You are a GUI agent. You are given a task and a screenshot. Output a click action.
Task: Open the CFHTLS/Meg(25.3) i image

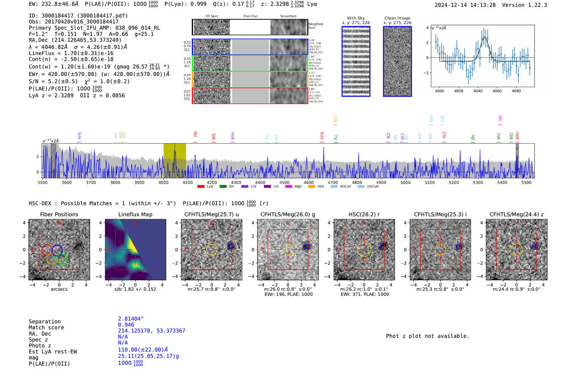coord(440,250)
